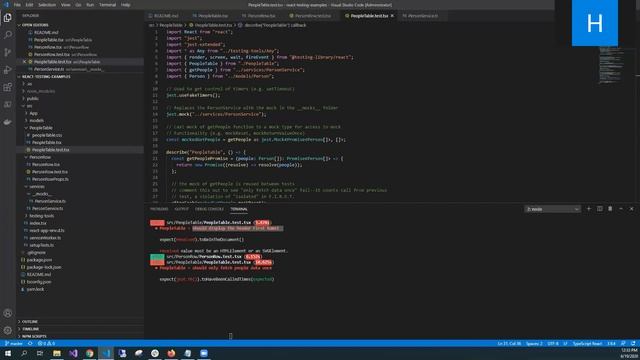This screenshot has height=360, width=640.
Task: Open errors and warnings status indicator
Action: pyautogui.click(x=46, y=343)
